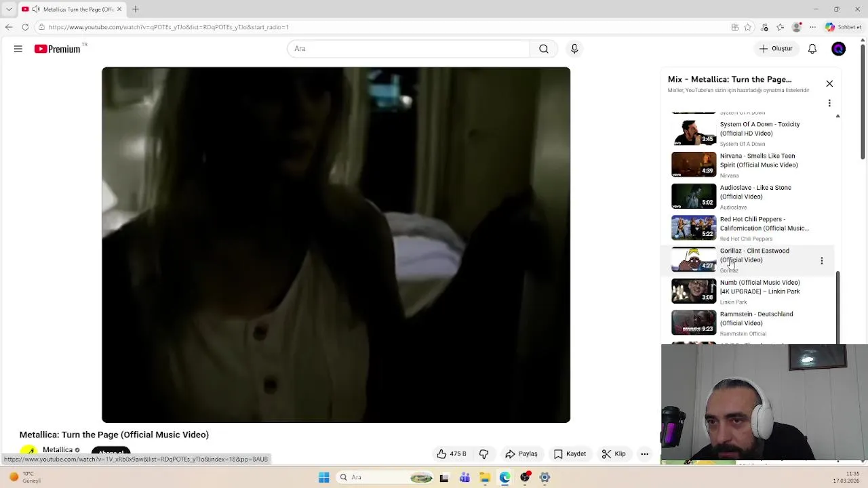This screenshot has width=868, height=488.
Task: Share the video with Paylaş
Action: [521, 454]
